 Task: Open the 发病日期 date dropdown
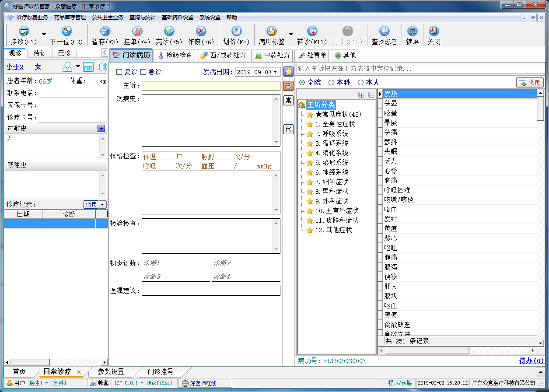276,72
